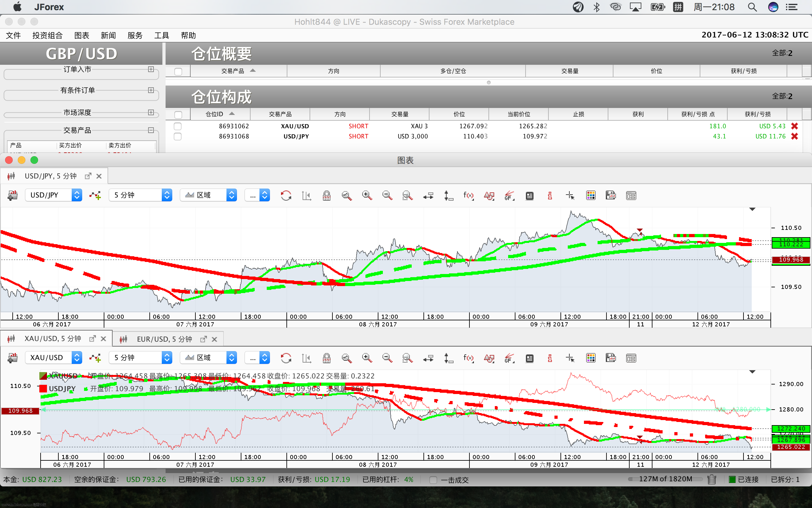
Task: Open the 5 分钟 period dropdown in USD/JPY chart
Action: pos(141,195)
